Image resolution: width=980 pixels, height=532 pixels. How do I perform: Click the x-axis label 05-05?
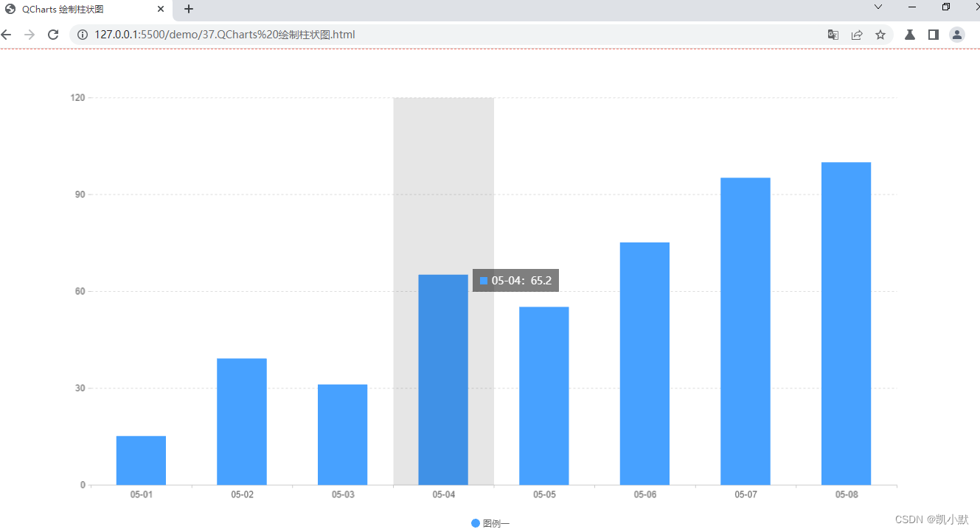pos(544,494)
